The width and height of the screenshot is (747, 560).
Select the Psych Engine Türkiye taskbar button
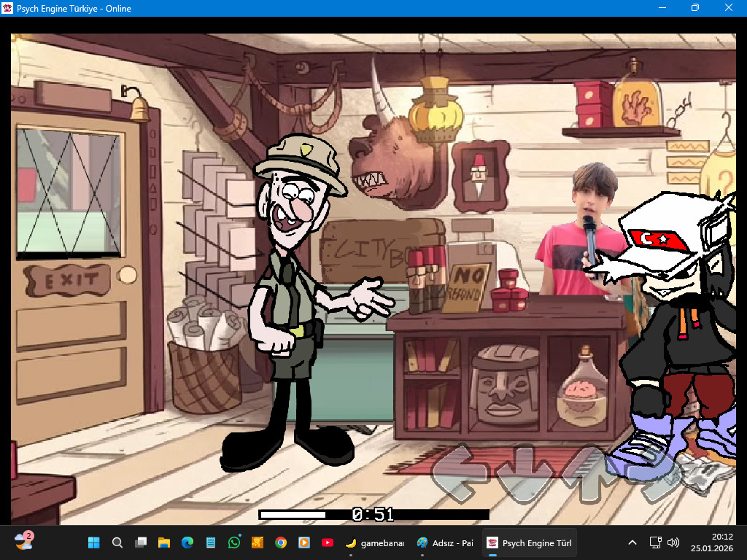[x=530, y=542]
